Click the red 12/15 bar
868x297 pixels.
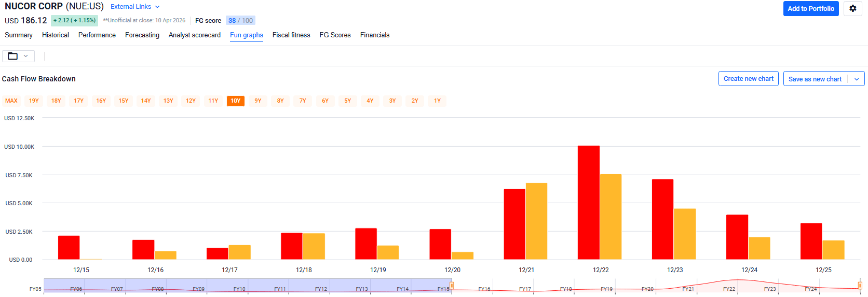pos(69,248)
